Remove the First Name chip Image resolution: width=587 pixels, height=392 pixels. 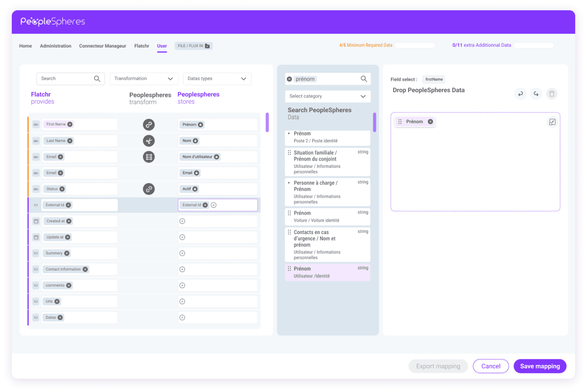click(x=70, y=124)
